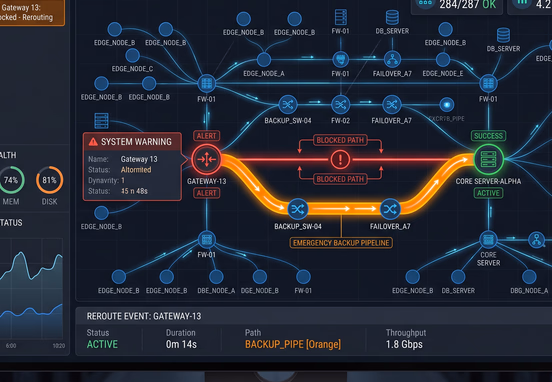Click the shield icon FW-01 node beside FAILOVER_A7

pos(340,60)
